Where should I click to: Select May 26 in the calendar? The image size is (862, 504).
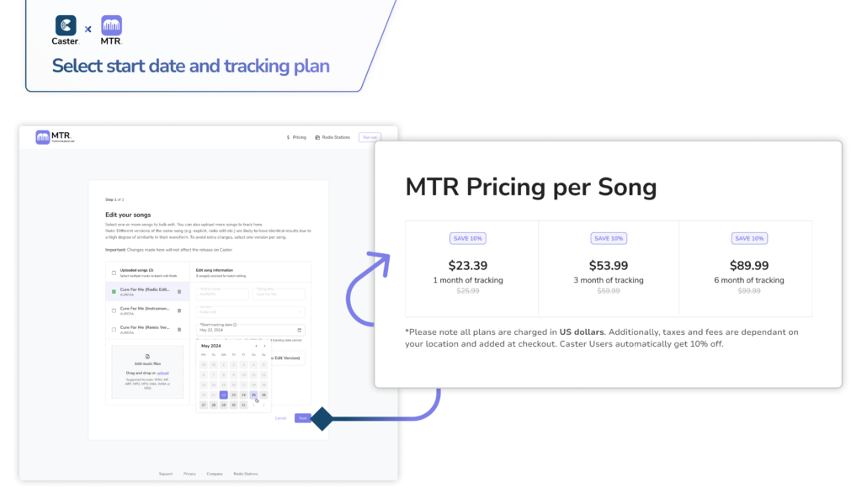[x=263, y=395]
